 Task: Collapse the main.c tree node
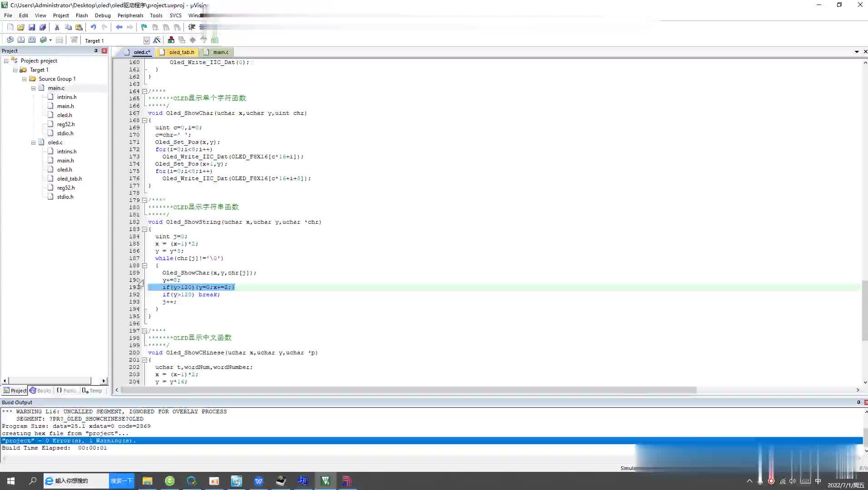33,88
